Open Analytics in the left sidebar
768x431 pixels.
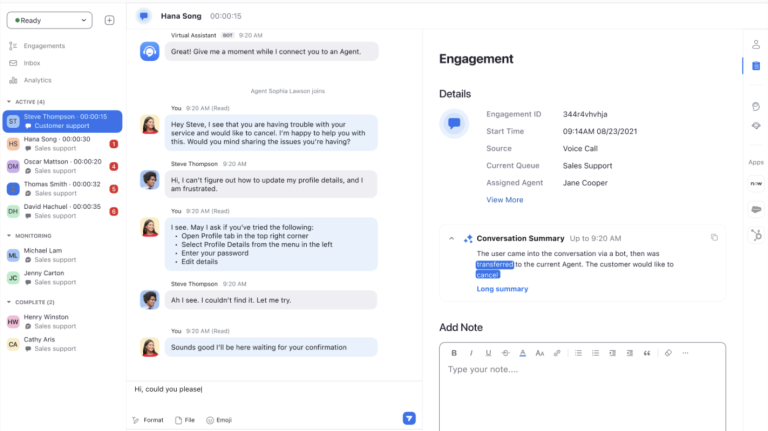pyautogui.click(x=37, y=80)
